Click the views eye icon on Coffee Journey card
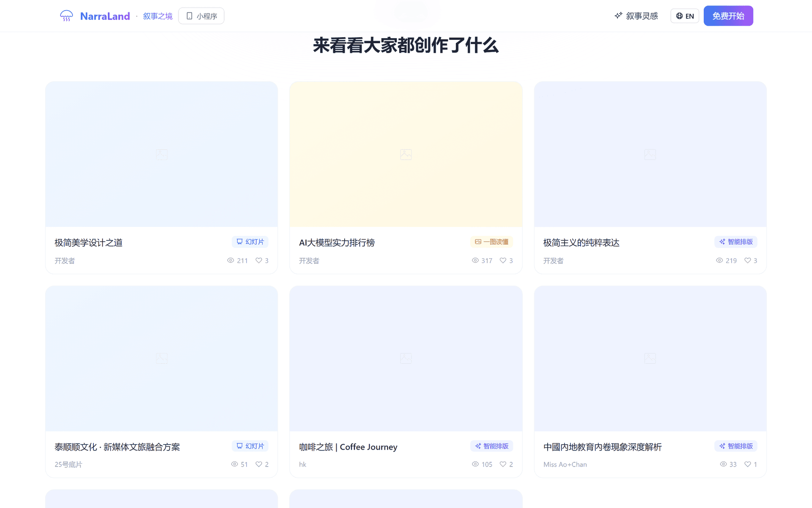The width and height of the screenshot is (812, 508). click(x=475, y=464)
